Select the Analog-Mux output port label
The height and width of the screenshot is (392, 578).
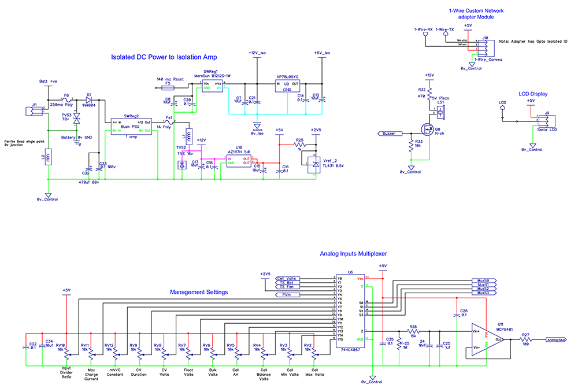(x=555, y=340)
